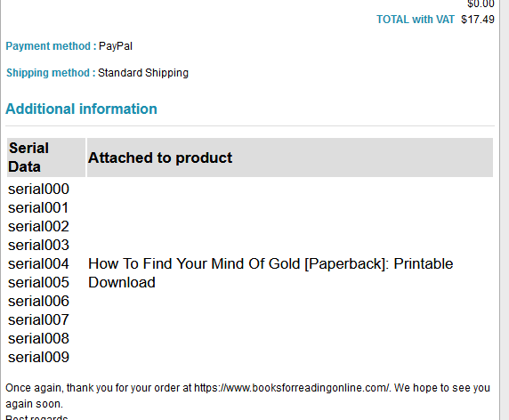
Task: Select the serial002 entry
Action: pos(38,227)
